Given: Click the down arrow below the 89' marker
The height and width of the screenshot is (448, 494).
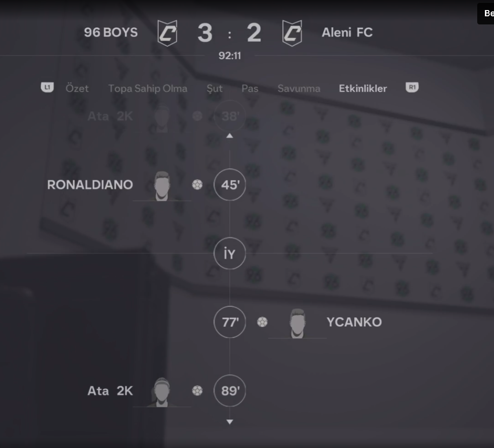Looking at the screenshot, I should pyautogui.click(x=230, y=422).
